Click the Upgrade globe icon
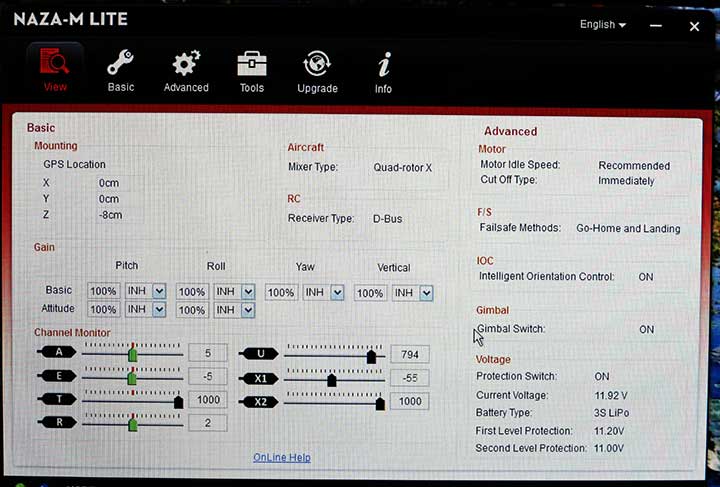 317,64
